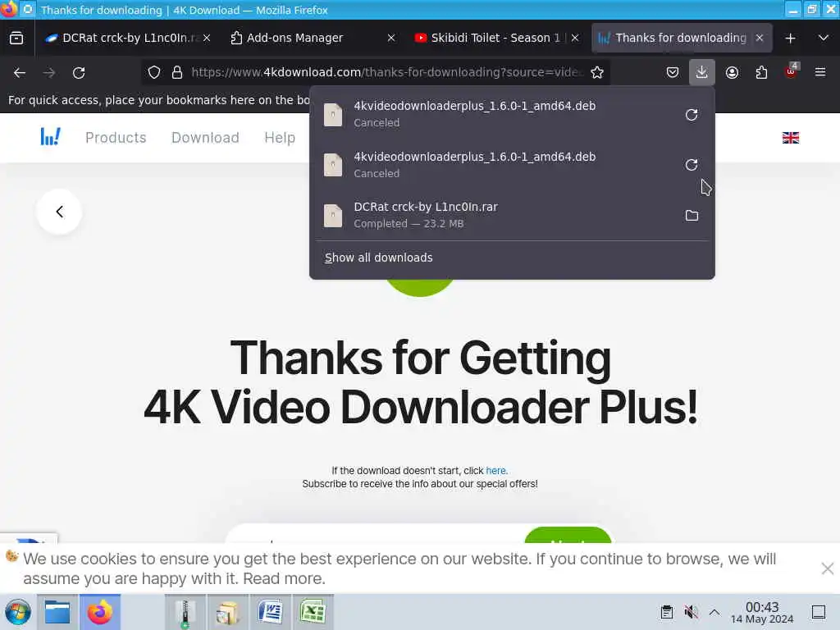The image size is (840, 630).
Task: Close the Skibidi Toilet tab
Action: [x=575, y=38]
